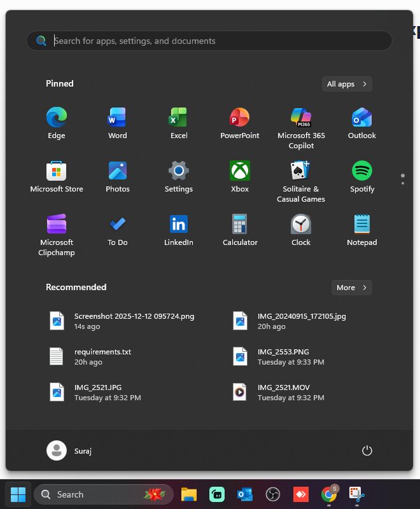Viewport: 420px width, 509px height.
Task: Open the Outlook icon in the taskbar
Action: pos(245,494)
